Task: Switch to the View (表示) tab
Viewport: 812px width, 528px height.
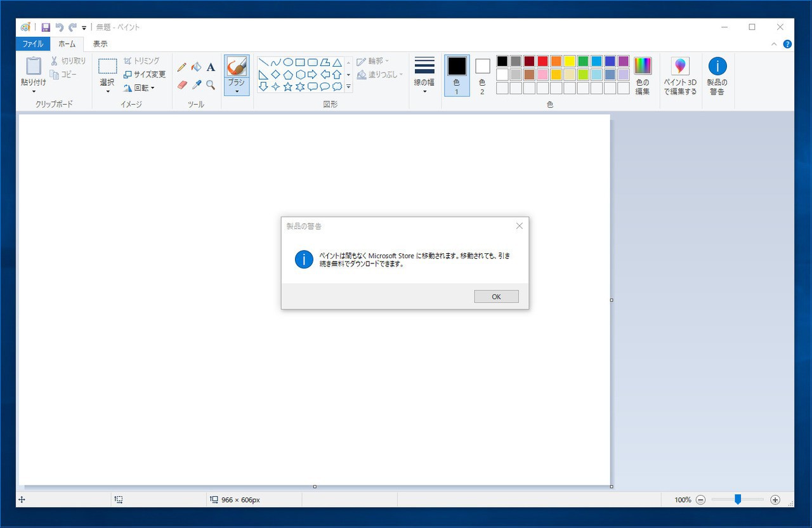Action: pyautogui.click(x=100, y=44)
